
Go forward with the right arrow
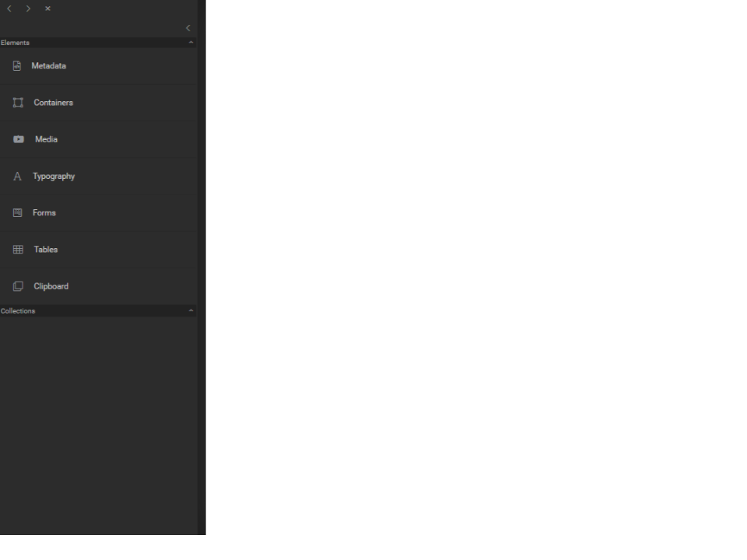click(x=28, y=9)
